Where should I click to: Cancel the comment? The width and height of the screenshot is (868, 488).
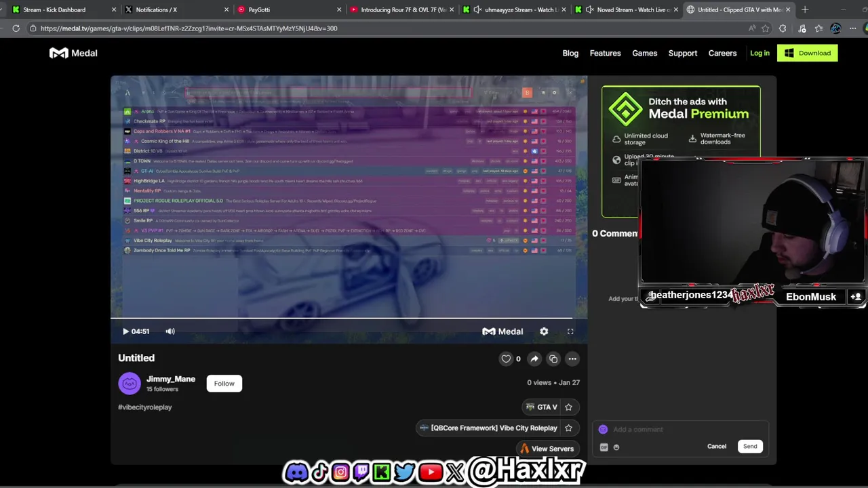[717, 447]
